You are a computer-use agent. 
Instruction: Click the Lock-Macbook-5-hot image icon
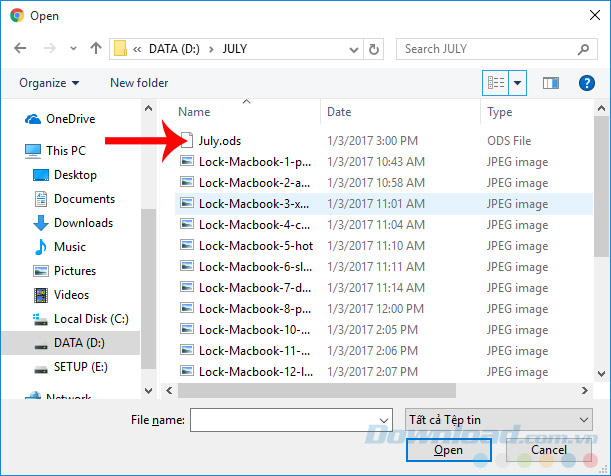[187, 245]
